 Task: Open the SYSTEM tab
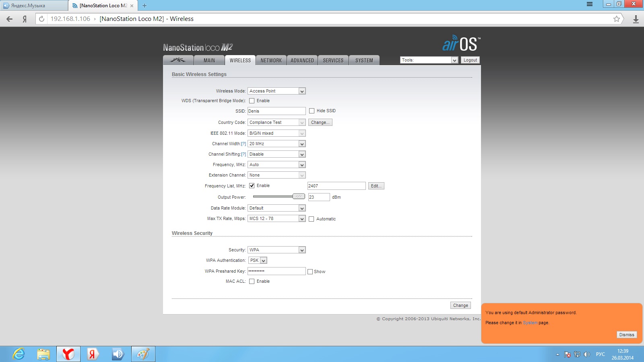[364, 60]
